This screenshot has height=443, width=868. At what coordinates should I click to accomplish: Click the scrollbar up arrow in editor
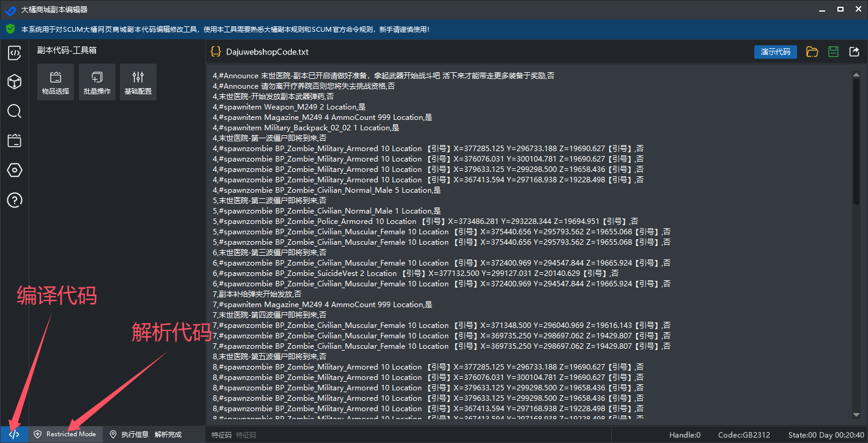(x=856, y=76)
